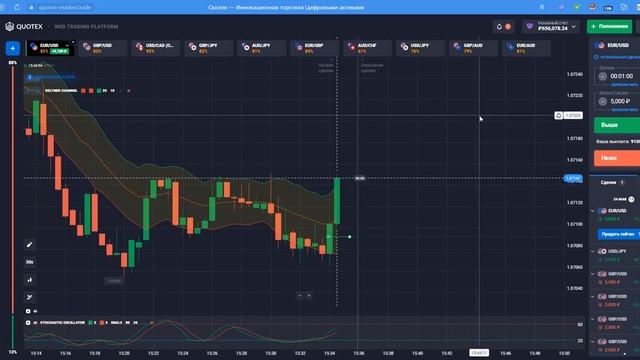Switch to the USD/CAD asset tab

[x=156, y=48]
